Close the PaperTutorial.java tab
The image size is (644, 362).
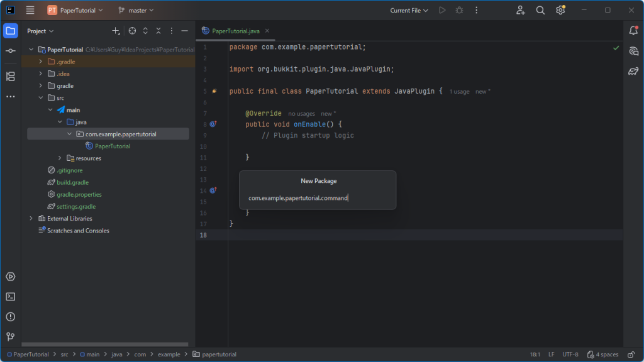click(x=267, y=31)
